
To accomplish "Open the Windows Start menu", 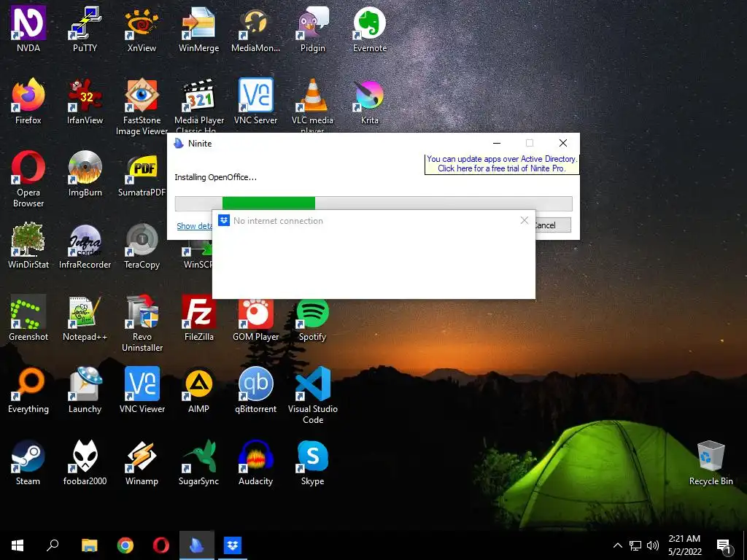I will tap(18, 545).
